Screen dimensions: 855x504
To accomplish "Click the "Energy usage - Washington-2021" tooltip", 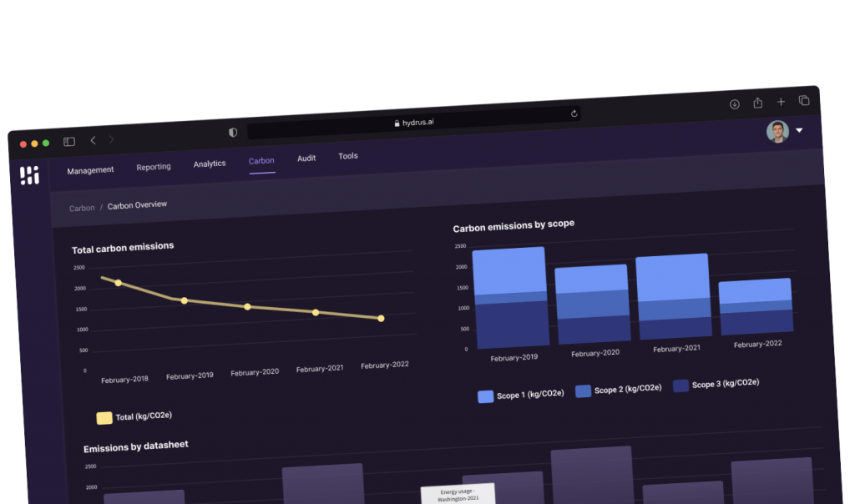I will click(x=458, y=494).
